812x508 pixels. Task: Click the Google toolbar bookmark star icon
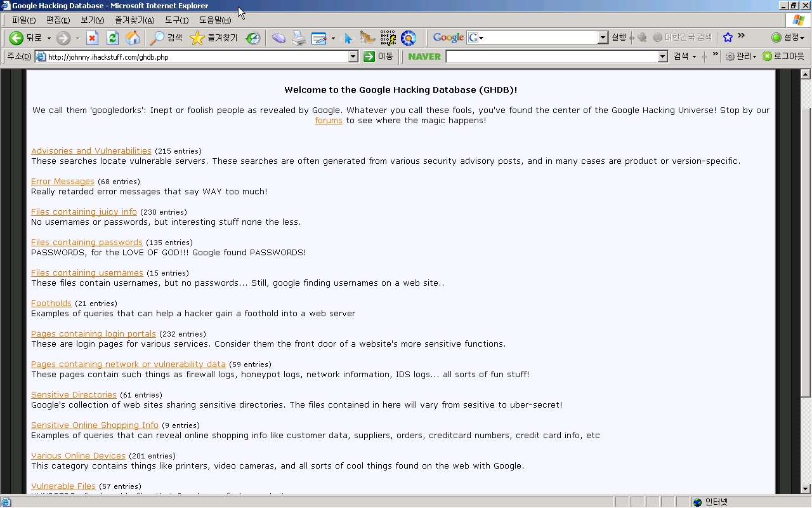[x=728, y=37]
